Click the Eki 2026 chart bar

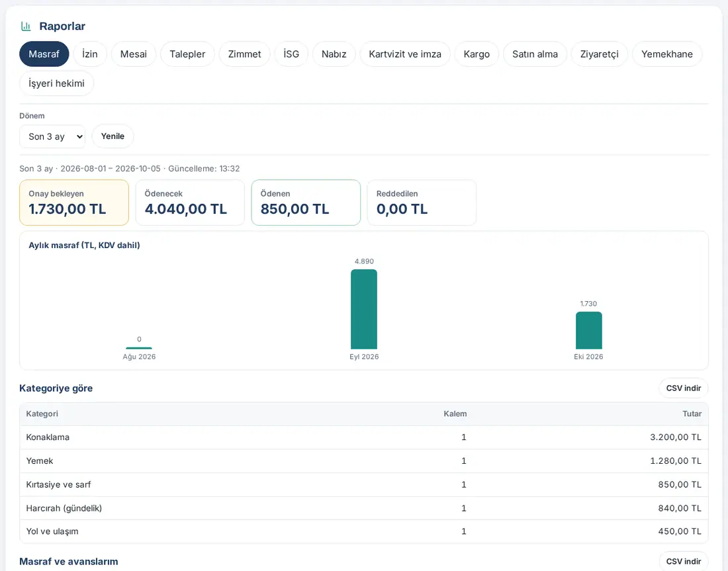click(589, 330)
